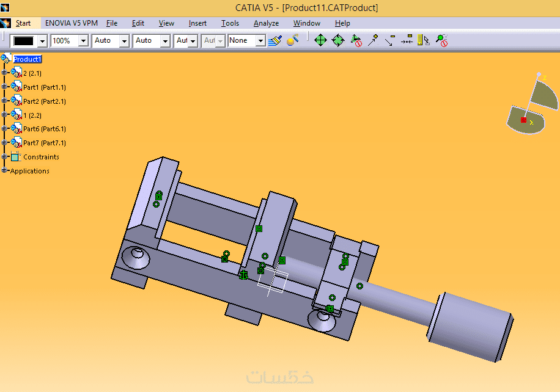Expand the Part7 (Part7.1) tree node
This screenshot has width=560, height=392.
pos(4,142)
